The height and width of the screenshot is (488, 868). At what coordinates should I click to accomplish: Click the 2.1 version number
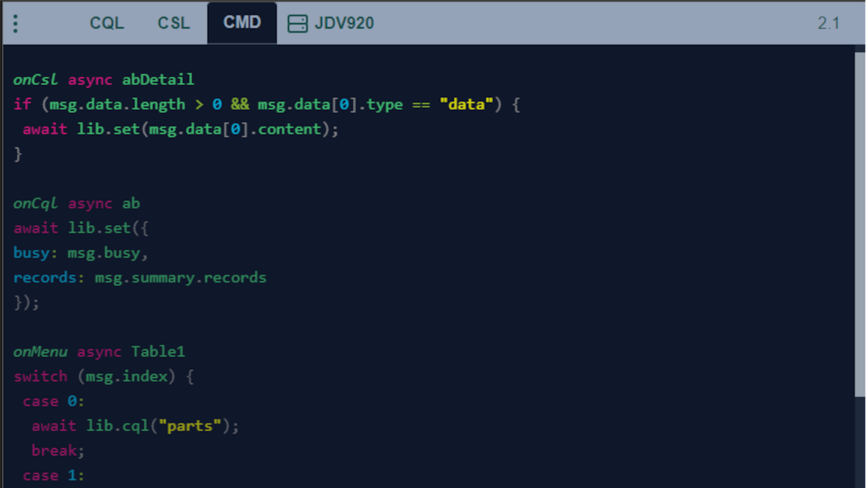(x=828, y=24)
